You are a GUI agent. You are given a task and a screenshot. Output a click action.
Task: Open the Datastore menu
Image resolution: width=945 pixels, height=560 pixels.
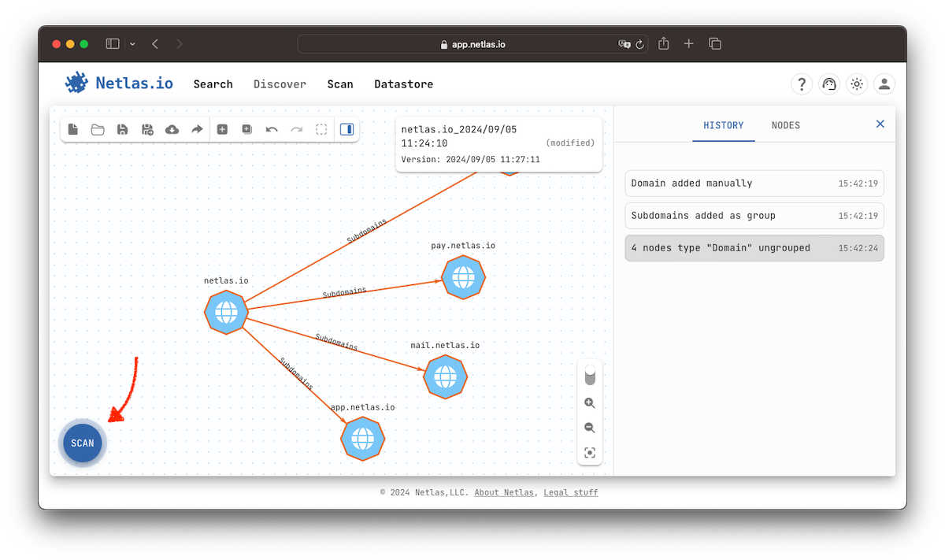403,84
